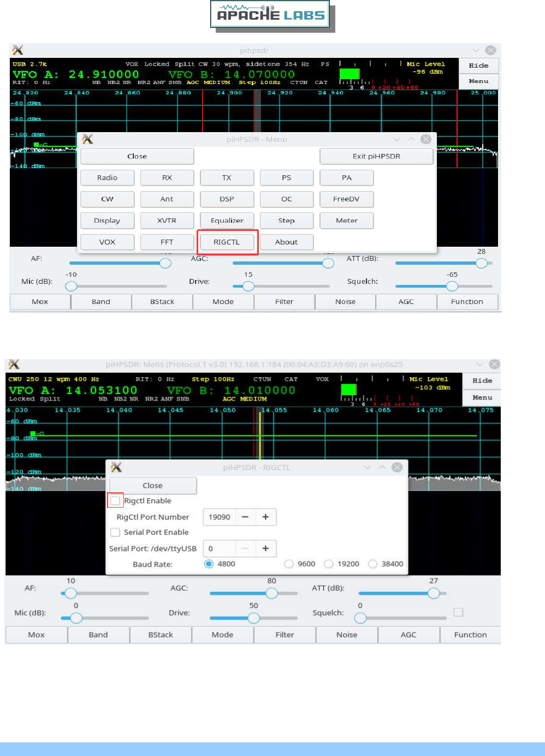The height and width of the screenshot is (756, 545).
Task: Open the PS settings button
Action: (x=287, y=177)
